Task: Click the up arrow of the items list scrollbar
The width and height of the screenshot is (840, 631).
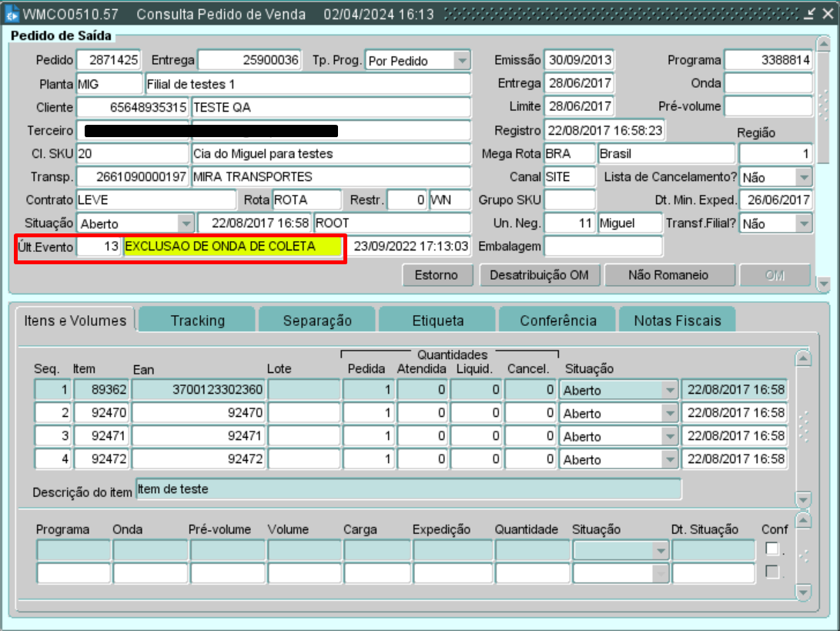Action: 803,358
